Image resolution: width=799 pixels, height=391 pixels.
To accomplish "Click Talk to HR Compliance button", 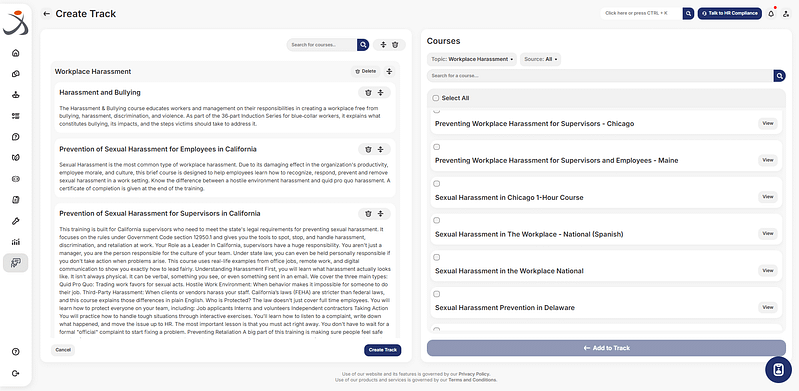I will (x=730, y=13).
